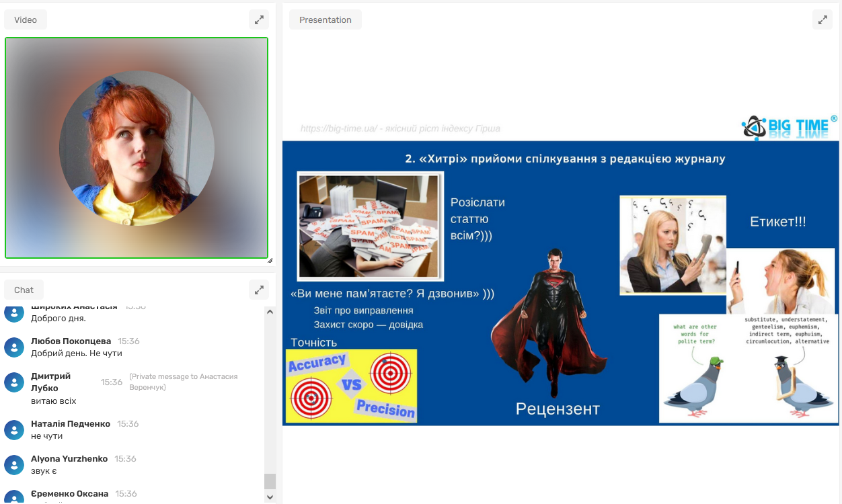Select the Video panel tab
842x504 pixels.
[26, 19]
